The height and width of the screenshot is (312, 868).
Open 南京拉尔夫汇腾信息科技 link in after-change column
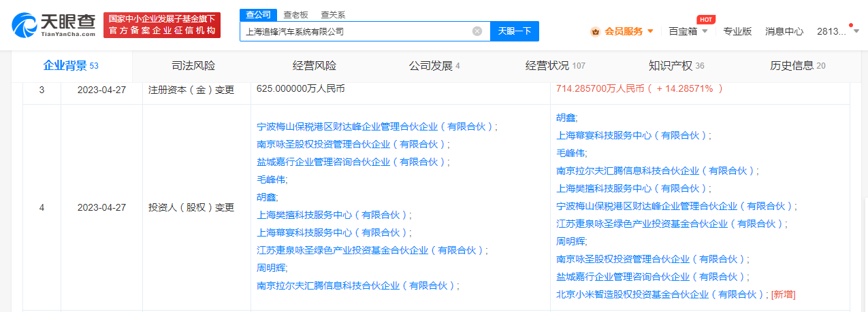(656, 171)
